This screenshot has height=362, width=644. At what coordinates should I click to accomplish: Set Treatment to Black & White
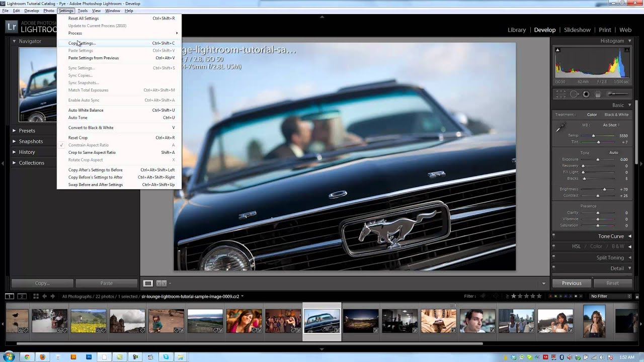pos(616,115)
